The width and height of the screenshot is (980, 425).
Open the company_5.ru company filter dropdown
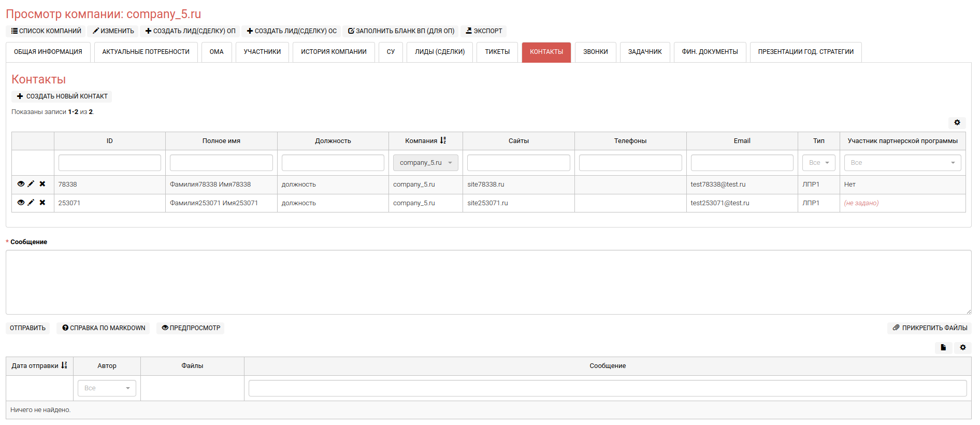(x=425, y=163)
